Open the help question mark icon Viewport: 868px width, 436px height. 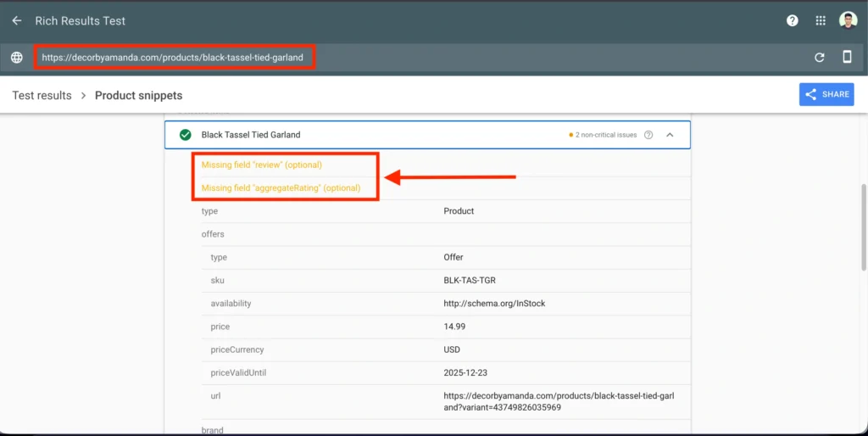tap(792, 21)
